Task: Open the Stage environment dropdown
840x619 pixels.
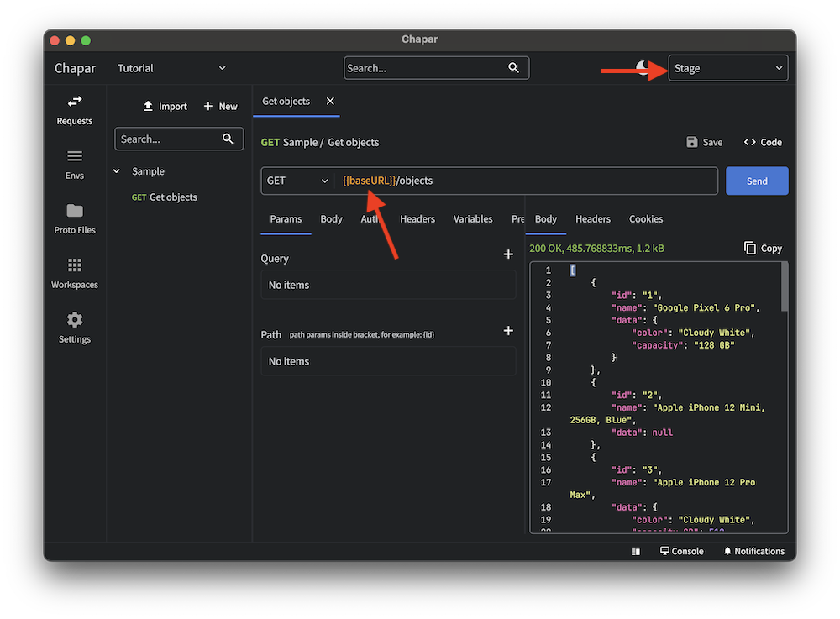Action: [727, 67]
